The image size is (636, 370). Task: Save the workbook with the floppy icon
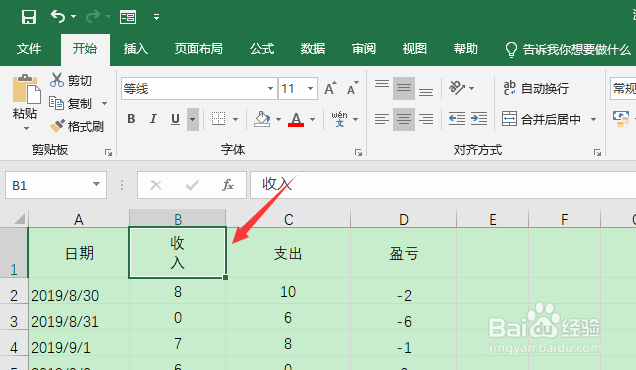pyautogui.click(x=28, y=17)
